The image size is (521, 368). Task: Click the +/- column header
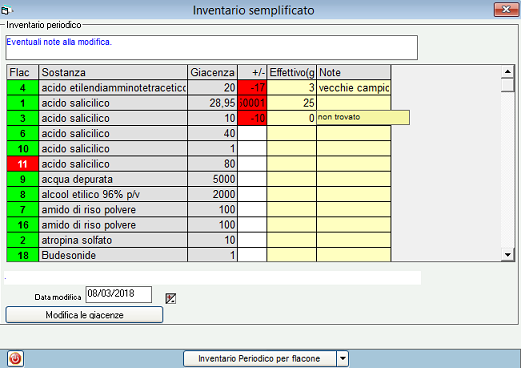252,72
